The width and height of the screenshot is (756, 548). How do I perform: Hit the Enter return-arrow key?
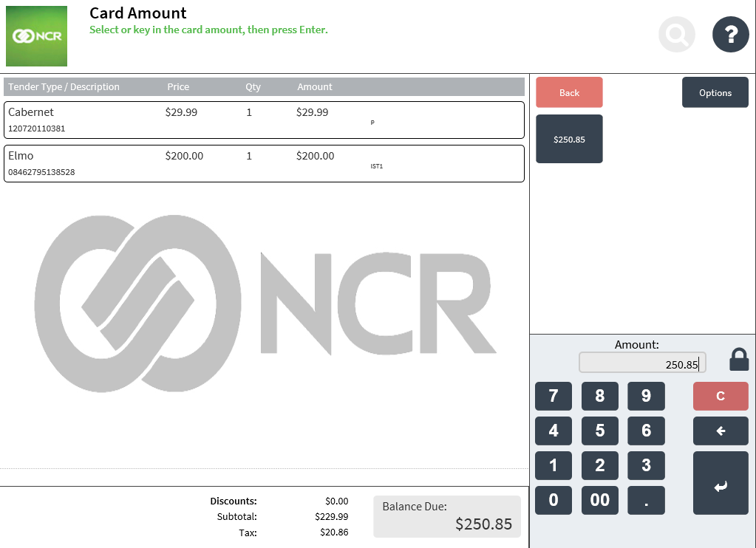(x=721, y=483)
